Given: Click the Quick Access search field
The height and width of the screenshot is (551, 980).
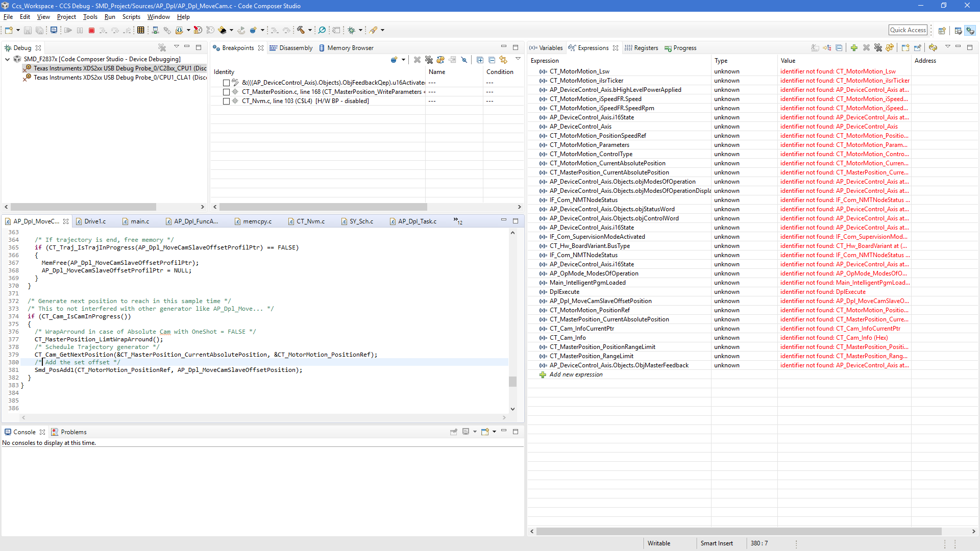Looking at the screenshot, I should pos(908,30).
